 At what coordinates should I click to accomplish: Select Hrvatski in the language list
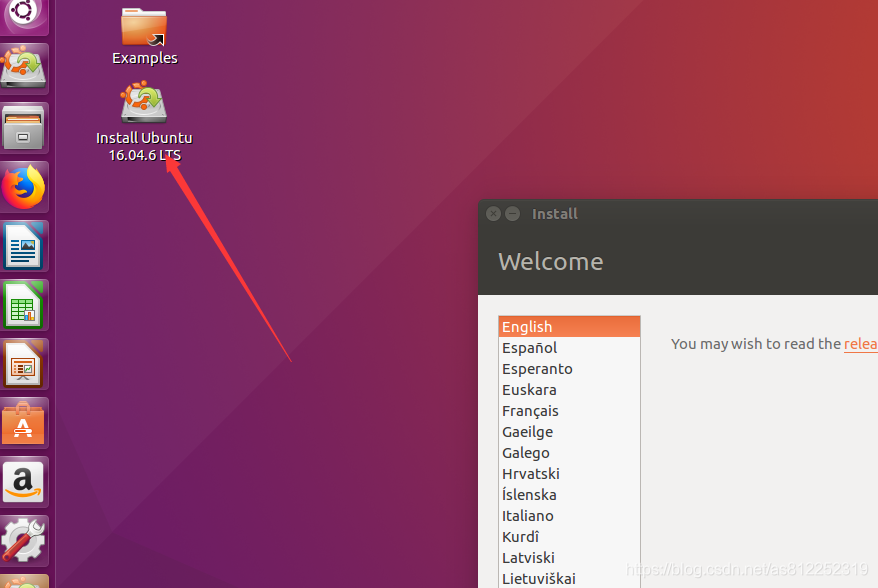tap(569, 474)
